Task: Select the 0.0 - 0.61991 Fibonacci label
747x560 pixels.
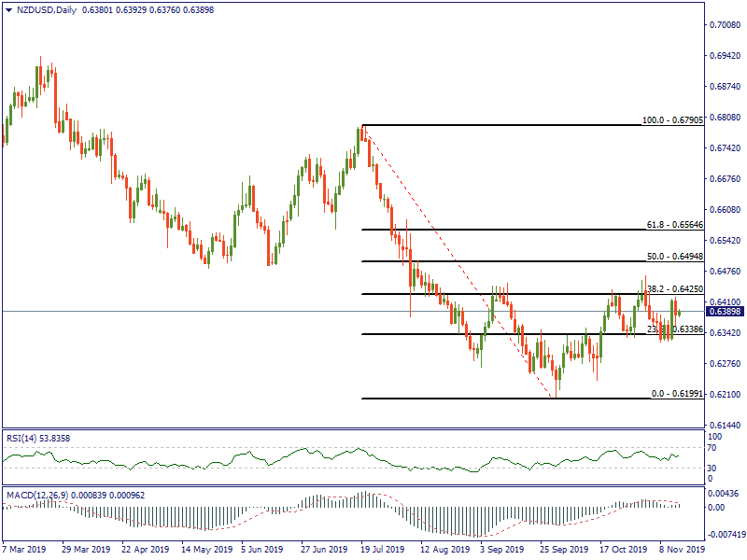Action: [673, 394]
